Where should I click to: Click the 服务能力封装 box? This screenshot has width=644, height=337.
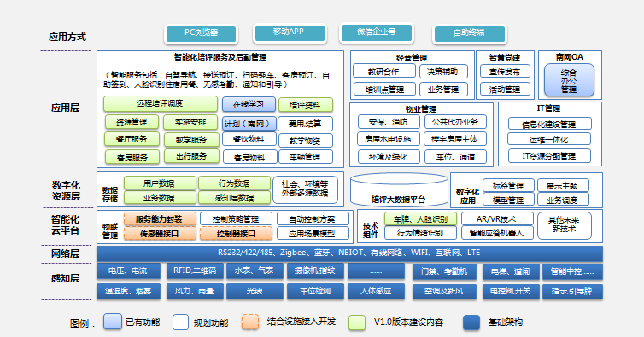click(x=160, y=218)
